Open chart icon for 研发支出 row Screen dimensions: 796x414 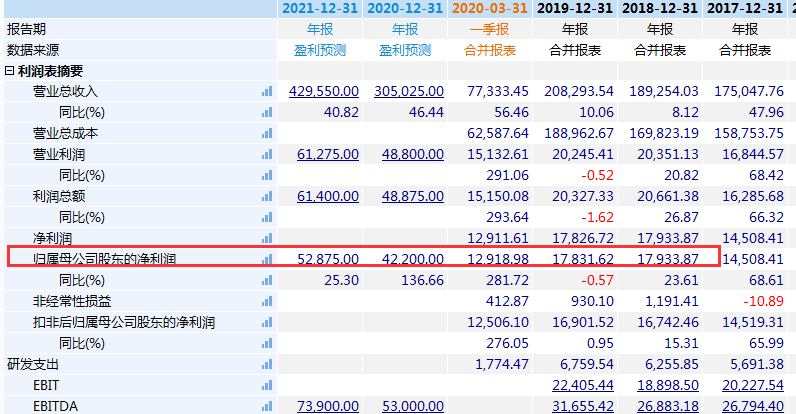point(267,364)
